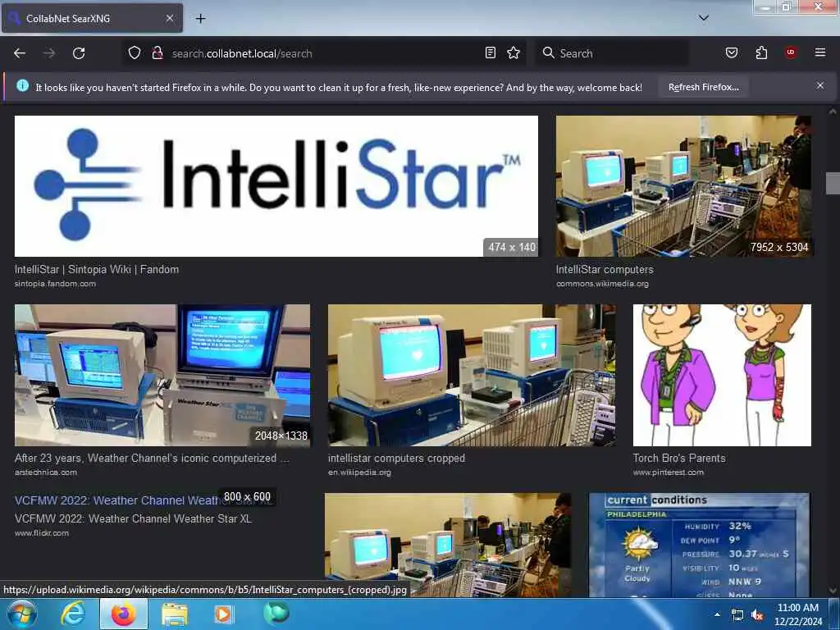Dismiss the Firefox refresh notification bar
Viewport: 840px width, 630px height.
coord(820,85)
